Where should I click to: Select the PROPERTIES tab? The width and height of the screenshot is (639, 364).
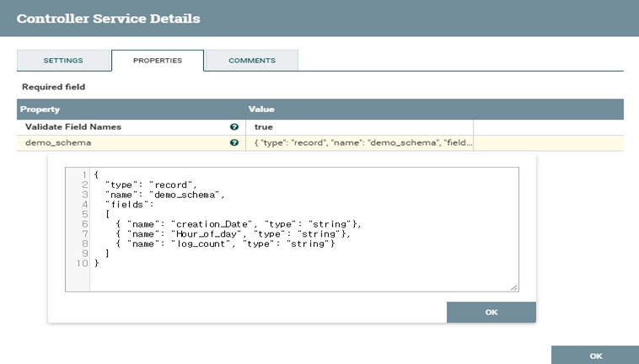(158, 61)
